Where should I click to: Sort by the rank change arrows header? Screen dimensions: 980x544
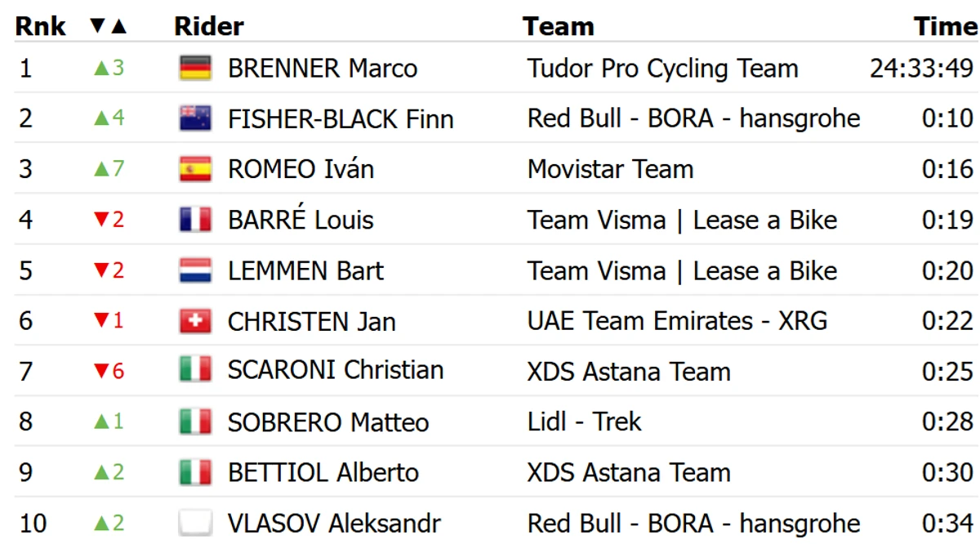[x=109, y=26]
